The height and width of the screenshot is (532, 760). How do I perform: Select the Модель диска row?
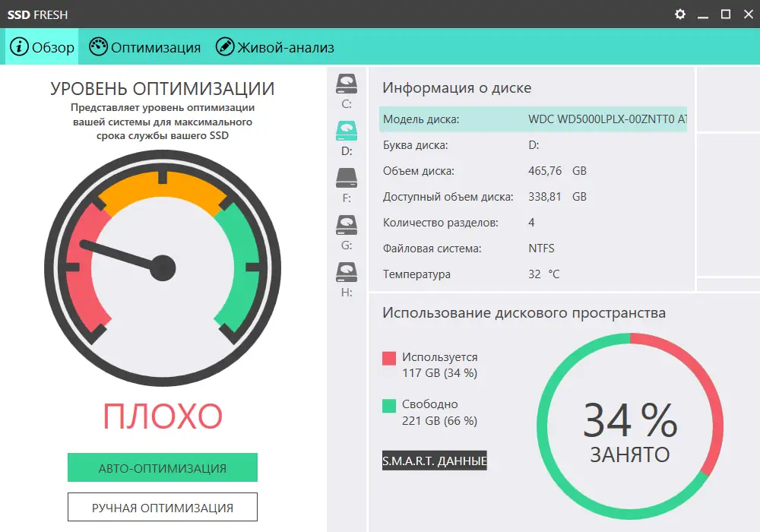click(x=533, y=119)
